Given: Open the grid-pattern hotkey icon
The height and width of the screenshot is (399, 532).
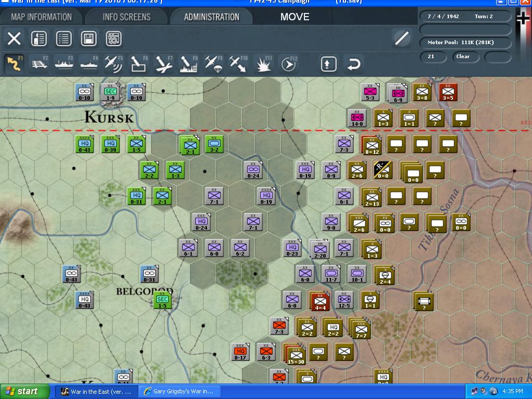Looking at the screenshot, I should [114, 38].
